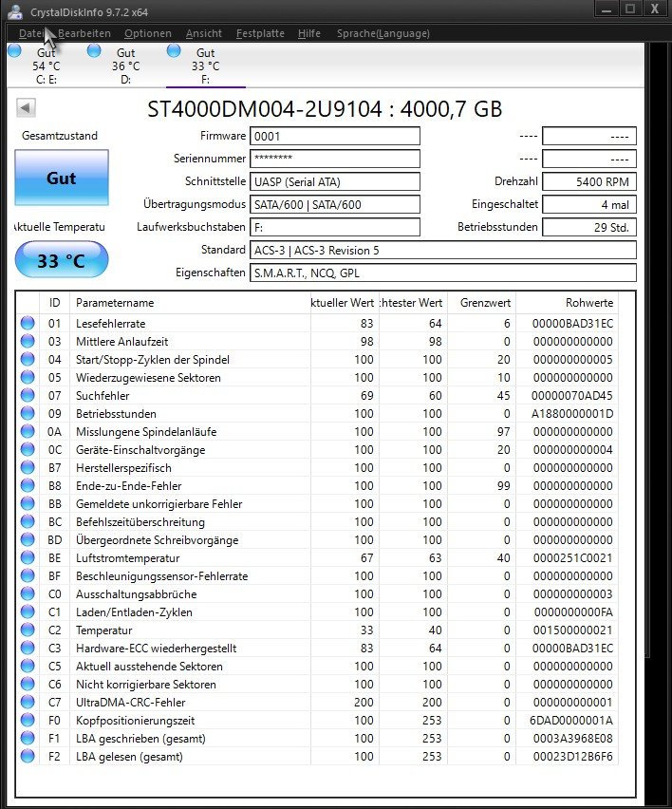Open the Festplatte menu
The image size is (672, 809).
pyautogui.click(x=260, y=33)
